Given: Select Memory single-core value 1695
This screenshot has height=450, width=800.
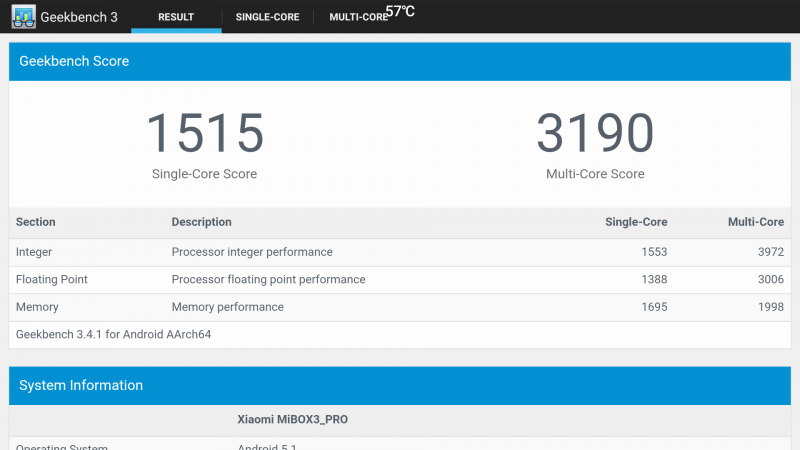Looking at the screenshot, I should pos(654,307).
